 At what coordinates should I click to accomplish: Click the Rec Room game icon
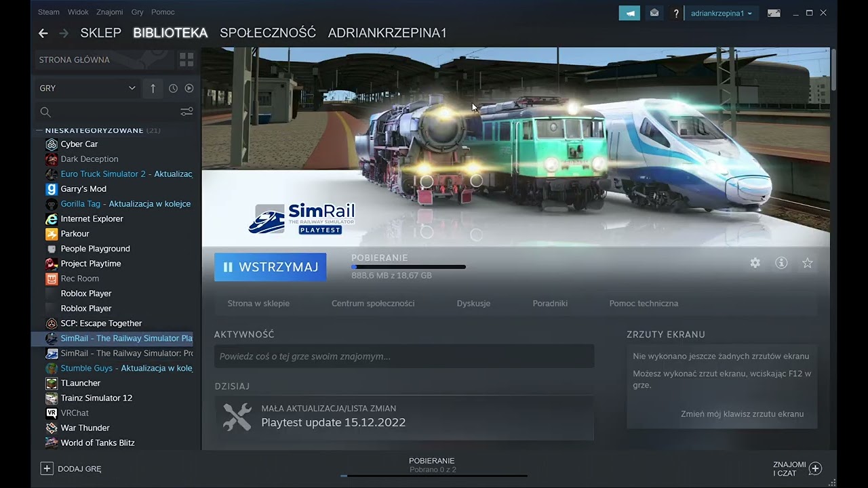click(52, 279)
